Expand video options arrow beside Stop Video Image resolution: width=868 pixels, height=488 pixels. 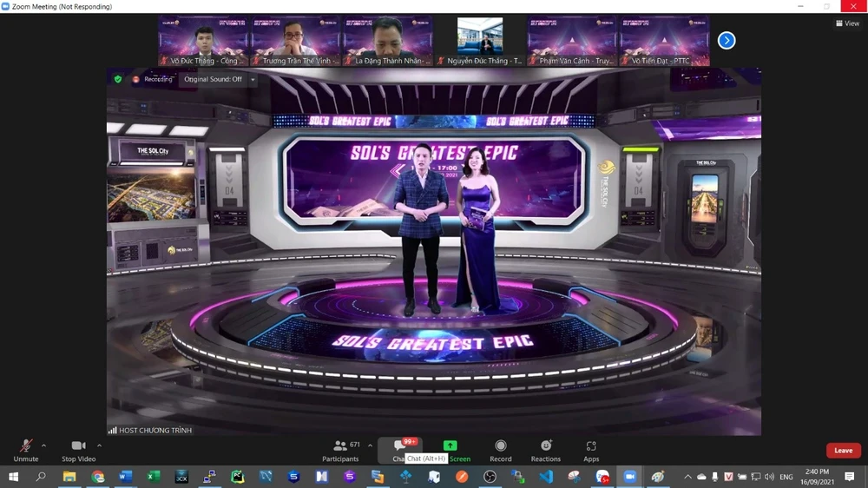(x=99, y=445)
